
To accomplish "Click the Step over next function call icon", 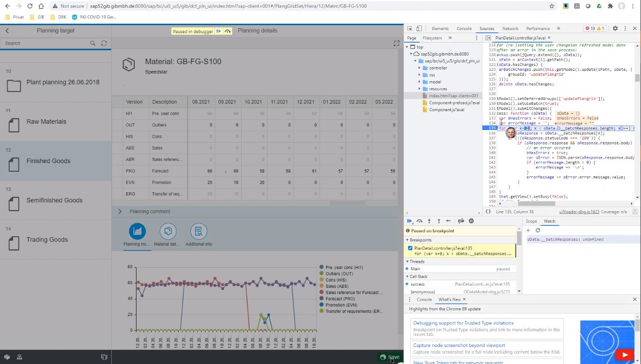I will tap(419, 221).
